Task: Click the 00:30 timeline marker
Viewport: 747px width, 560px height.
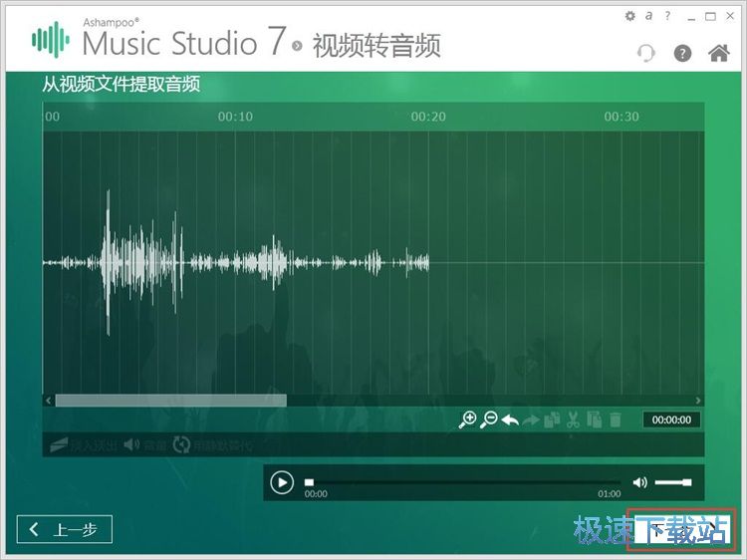Action: tap(622, 117)
